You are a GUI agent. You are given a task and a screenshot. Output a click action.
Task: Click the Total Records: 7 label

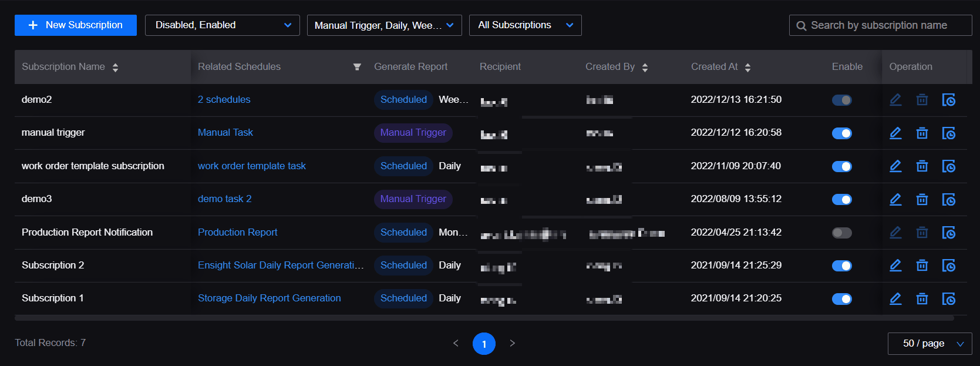pyautogui.click(x=50, y=343)
